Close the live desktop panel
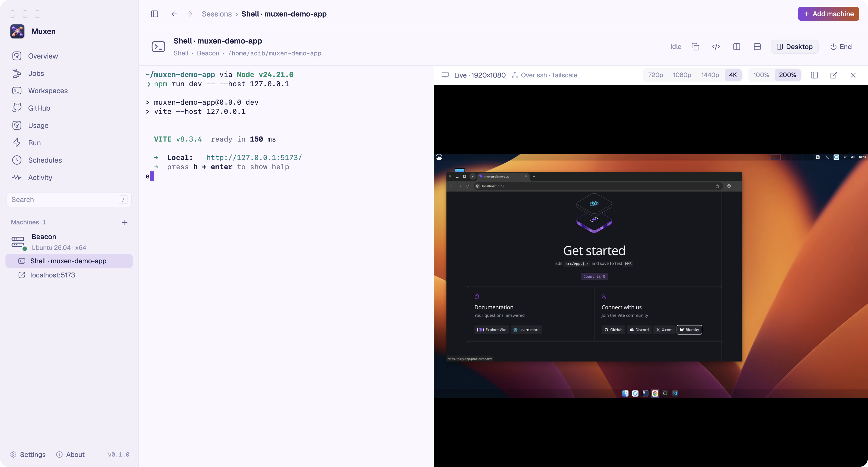The image size is (868, 467). [x=853, y=75]
